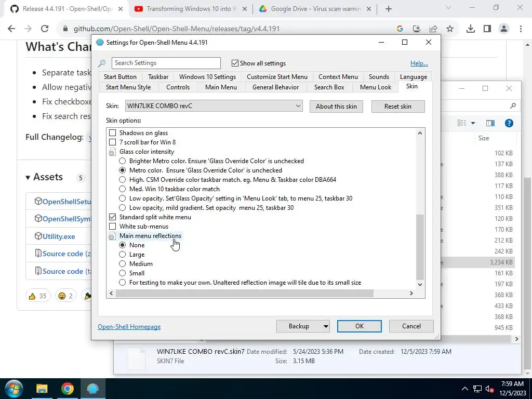Click install app icon in address bar
The image size is (532, 399).
click(x=417, y=29)
